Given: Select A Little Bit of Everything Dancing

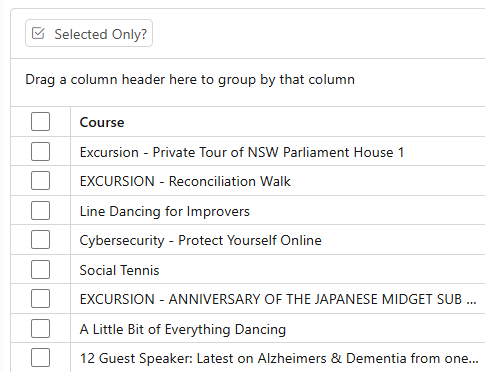Looking at the screenshot, I should [183, 329].
